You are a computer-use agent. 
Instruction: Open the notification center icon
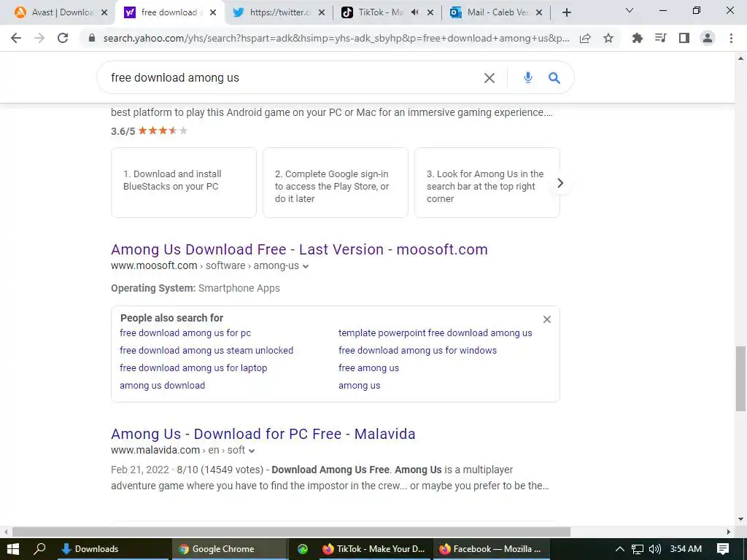coord(723,549)
